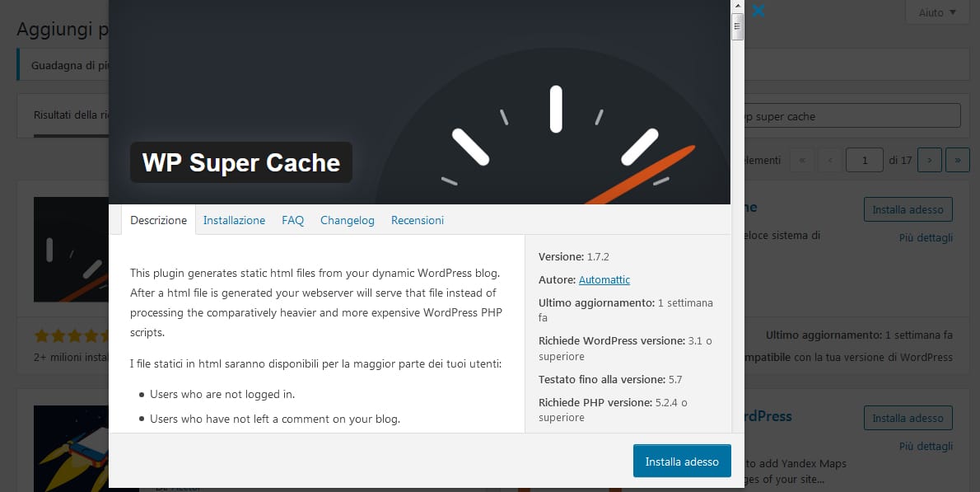The height and width of the screenshot is (492, 980).
Task: Click 'Ultimo aggiornamento: 1 settimana fa' in modal sidebar
Action: point(626,310)
